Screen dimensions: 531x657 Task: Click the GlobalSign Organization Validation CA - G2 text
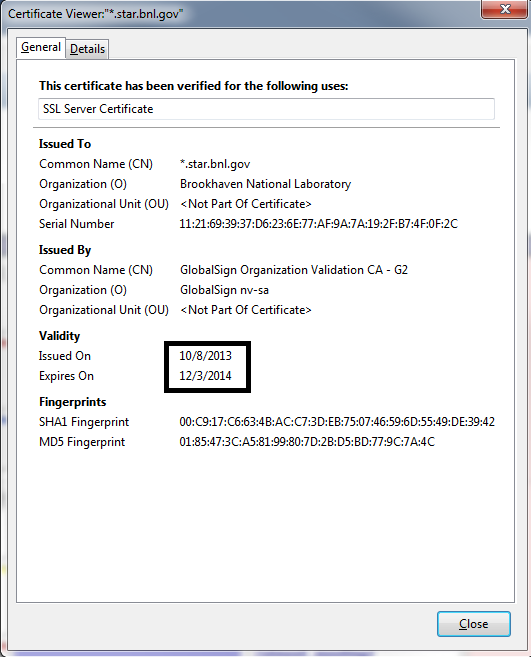[x=294, y=270]
